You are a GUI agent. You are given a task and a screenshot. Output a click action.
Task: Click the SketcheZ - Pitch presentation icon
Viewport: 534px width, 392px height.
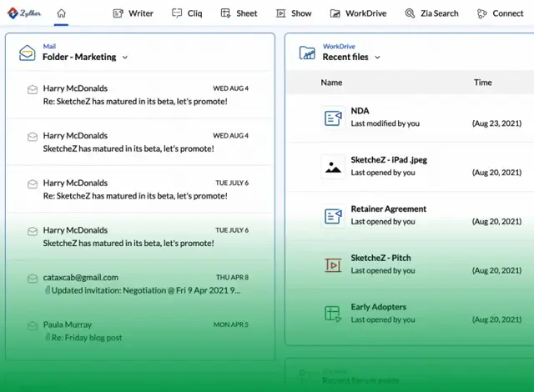(x=333, y=264)
